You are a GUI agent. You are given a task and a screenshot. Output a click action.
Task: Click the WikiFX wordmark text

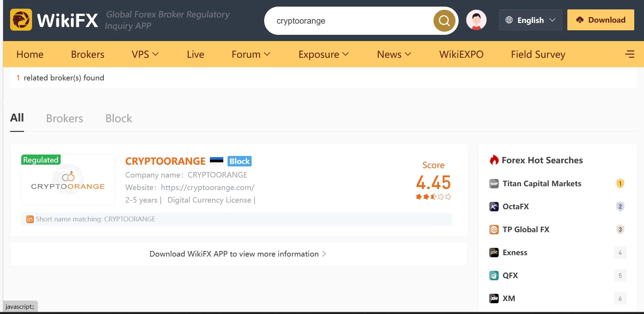pyautogui.click(x=68, y=20)
